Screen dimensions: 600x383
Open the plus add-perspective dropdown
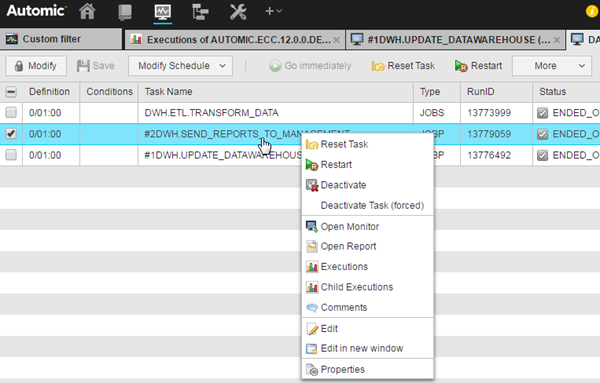(x=274, y=11)
